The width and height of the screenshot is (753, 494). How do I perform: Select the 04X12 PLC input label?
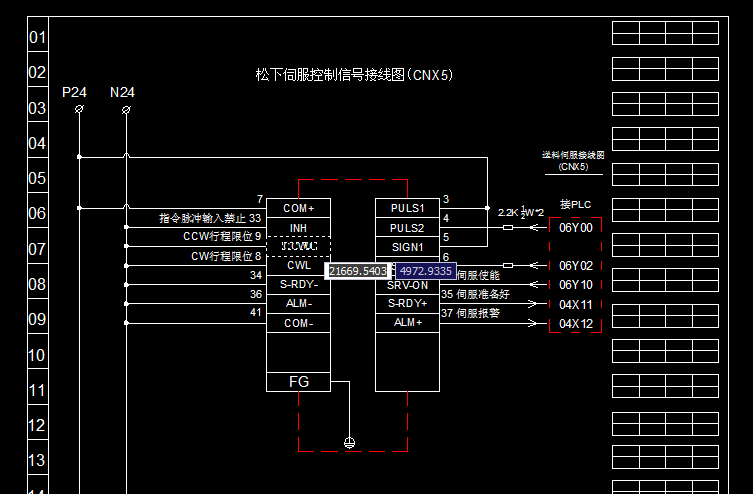(575, 323)
